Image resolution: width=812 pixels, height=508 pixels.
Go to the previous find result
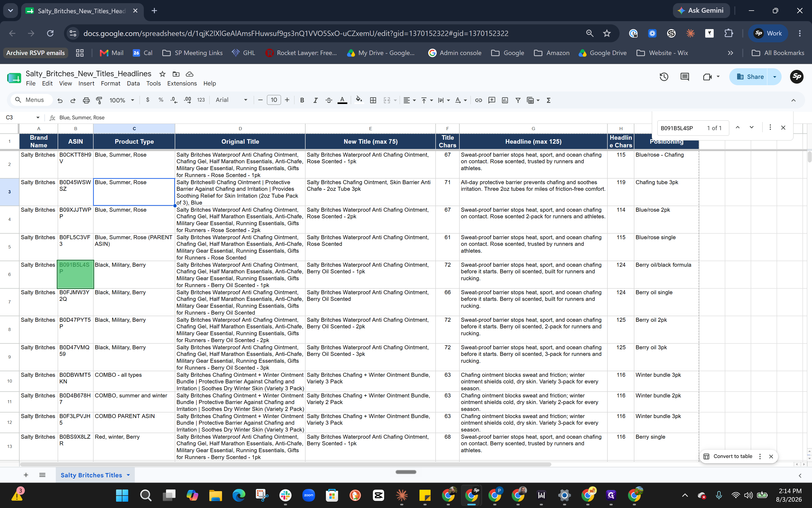(737, 127)
